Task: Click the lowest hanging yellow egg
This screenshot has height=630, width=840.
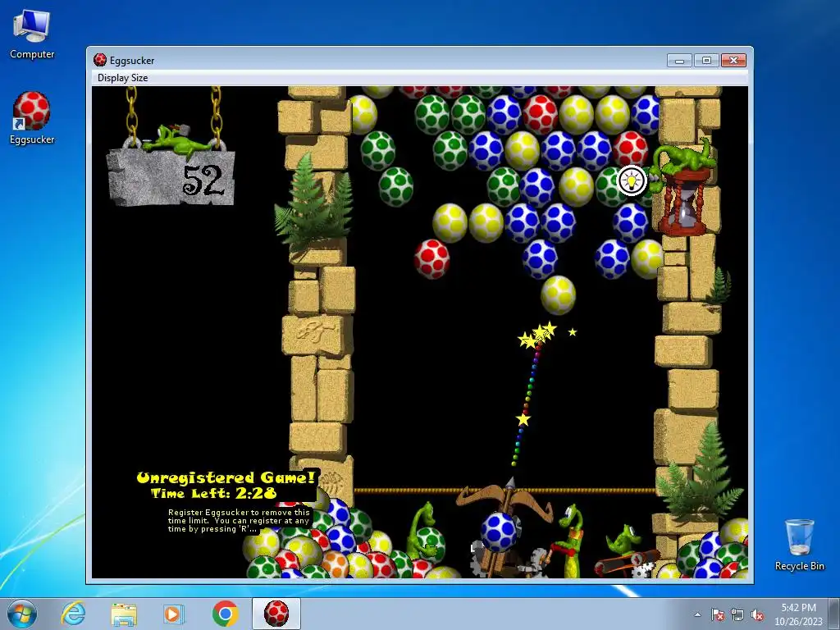Action: [558, 295]
